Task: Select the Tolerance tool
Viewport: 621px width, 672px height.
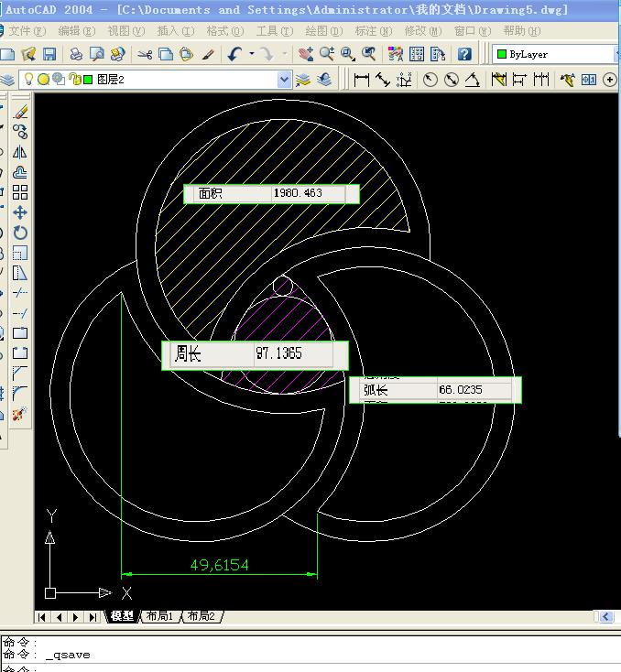Action: click(x=589, y=80)
